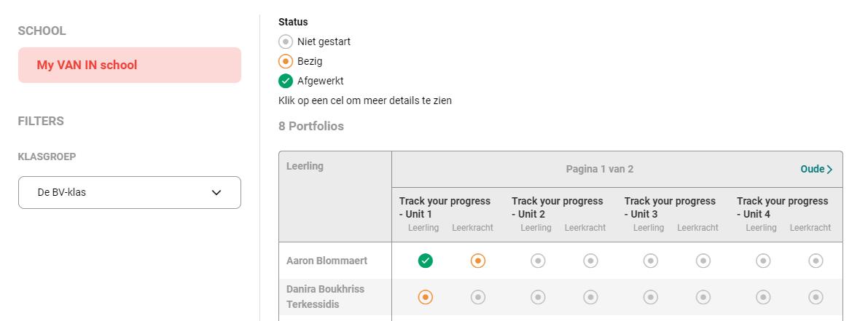Open Aaron Blommaert's completed Unit 1 Leerling status
Viewport: 868px width, 321px height.
point(425,261)
